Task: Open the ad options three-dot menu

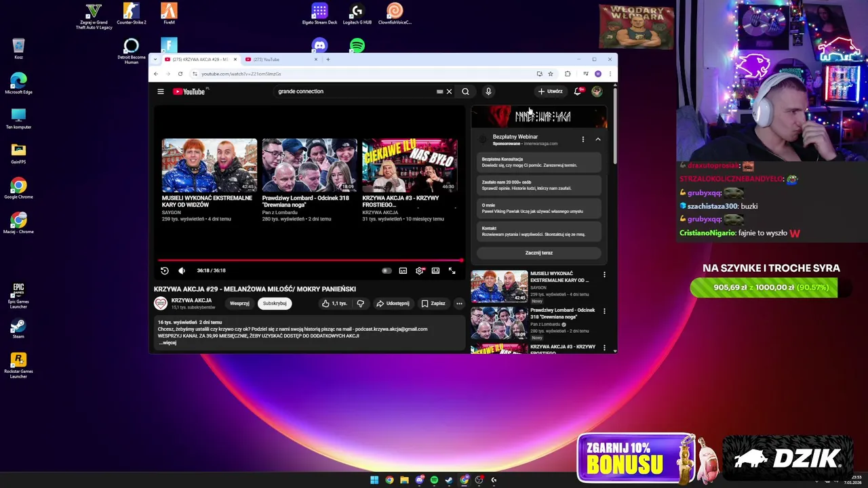Action: click(583, 140)
